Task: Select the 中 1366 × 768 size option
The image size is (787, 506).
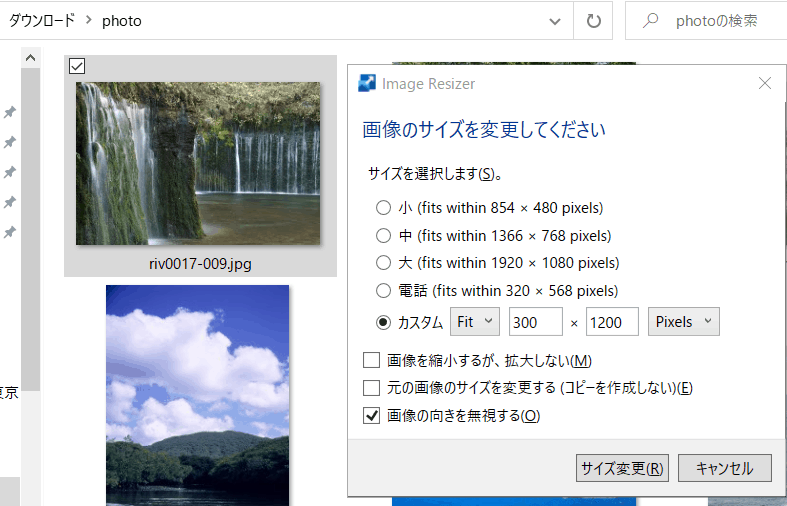Action: click(383, 236)
